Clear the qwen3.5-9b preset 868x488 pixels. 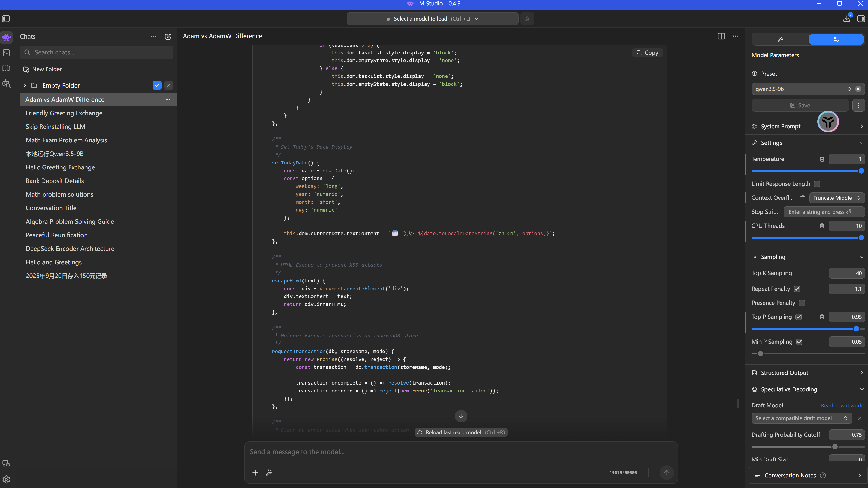858,89
